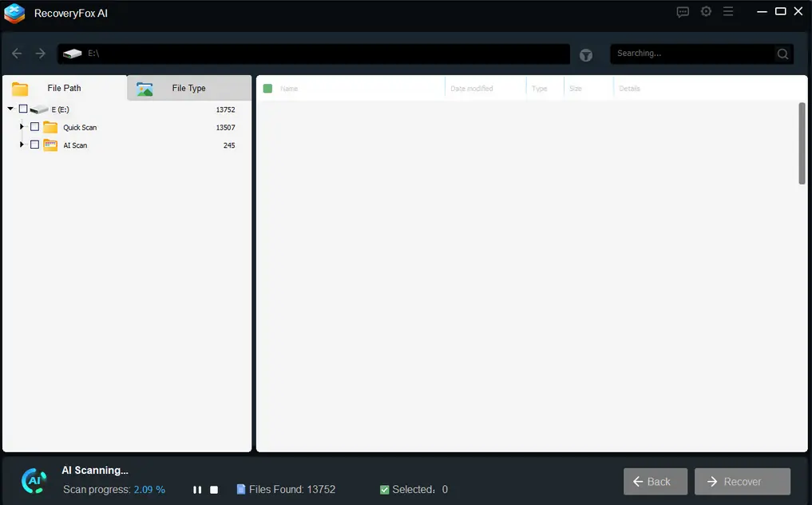Click the Back button

[655, 482]
